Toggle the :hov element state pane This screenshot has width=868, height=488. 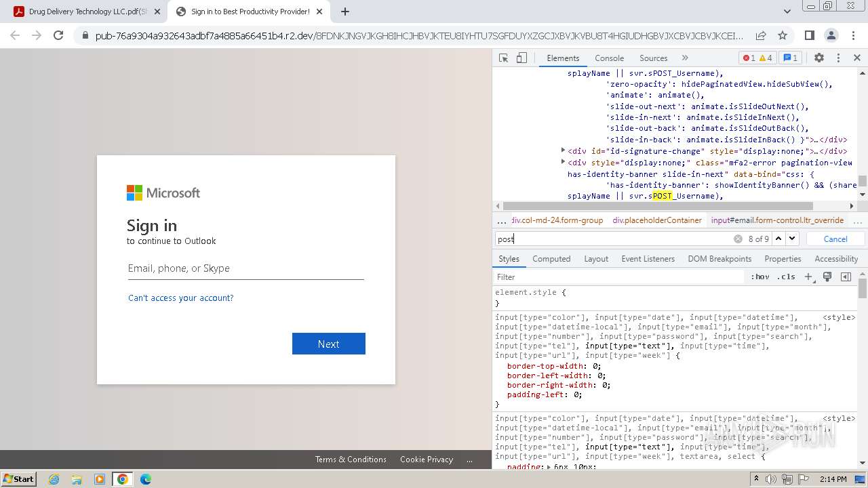click(x=760, y=277)
